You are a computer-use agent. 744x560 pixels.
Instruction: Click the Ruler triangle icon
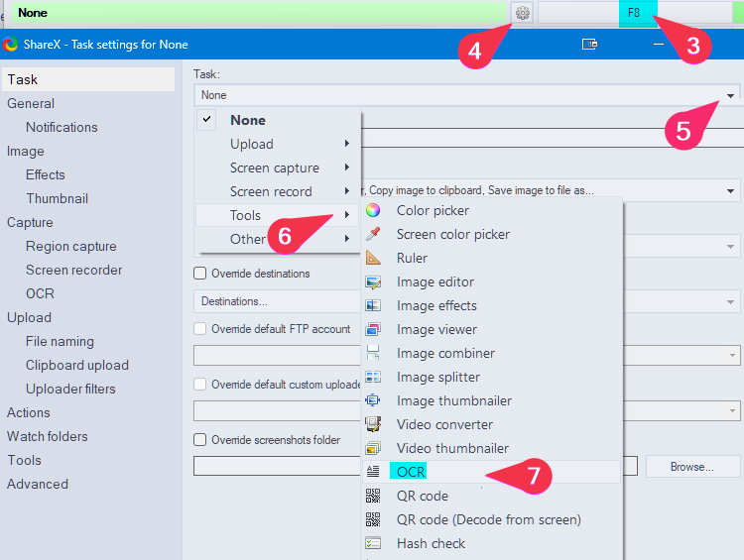pos(373,258)
